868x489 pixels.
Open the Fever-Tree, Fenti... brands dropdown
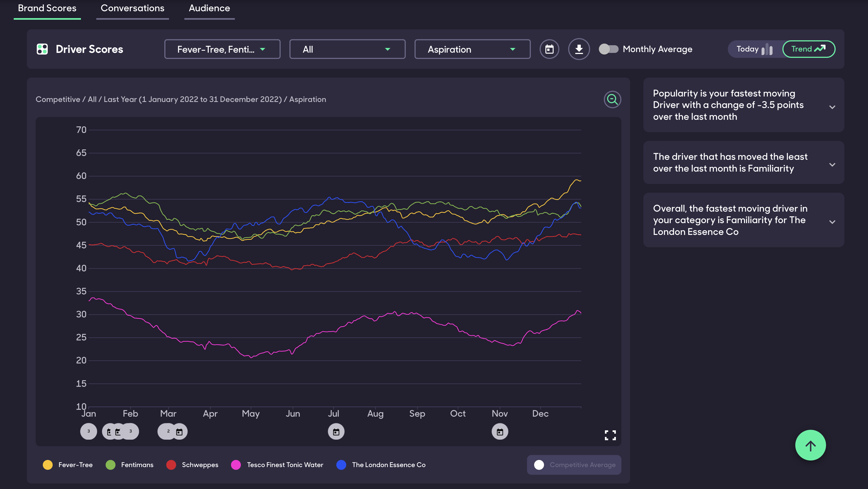coord(222,49)
